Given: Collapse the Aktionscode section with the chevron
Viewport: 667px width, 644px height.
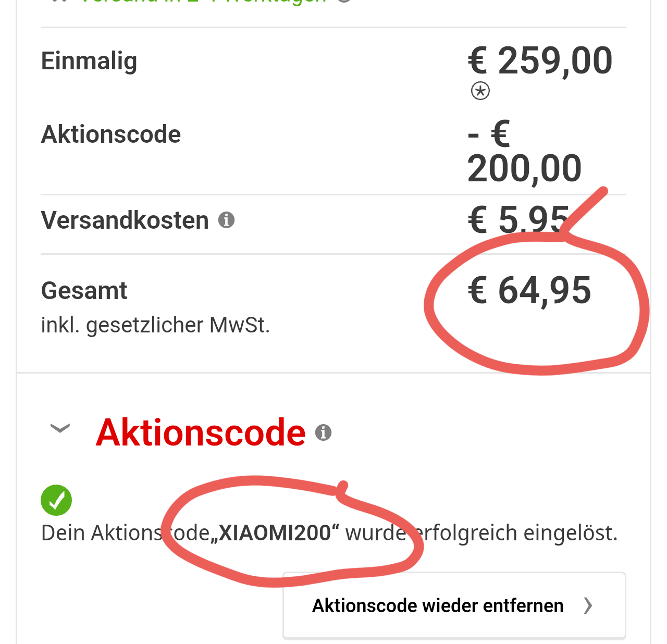Looking at the screenshot, I should point(60,429).
